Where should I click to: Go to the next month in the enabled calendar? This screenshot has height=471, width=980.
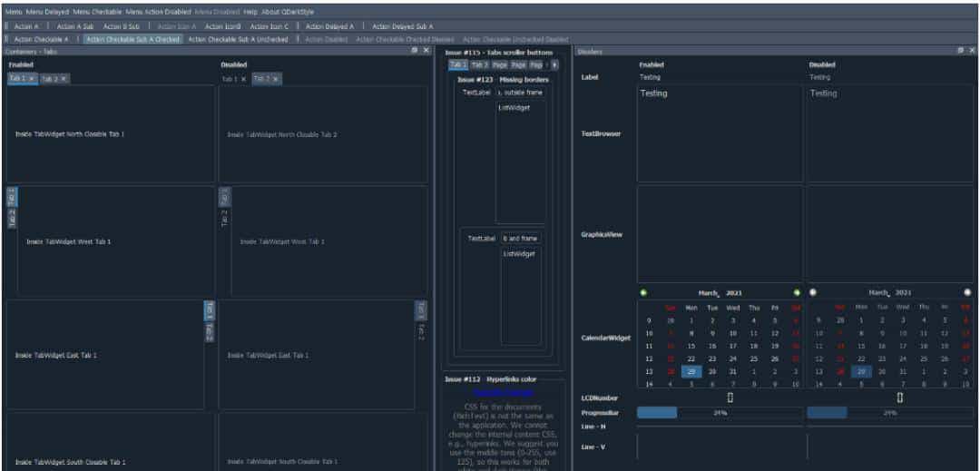tap(797, 292)
